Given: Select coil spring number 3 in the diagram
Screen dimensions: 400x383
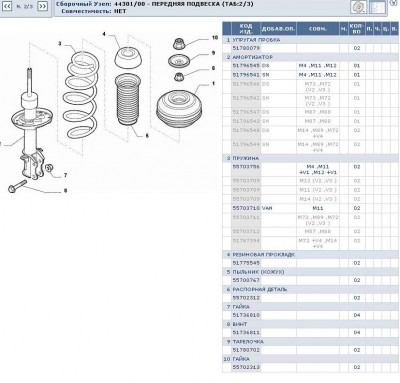Looking at the screenshot, I should tap(81, 95).
